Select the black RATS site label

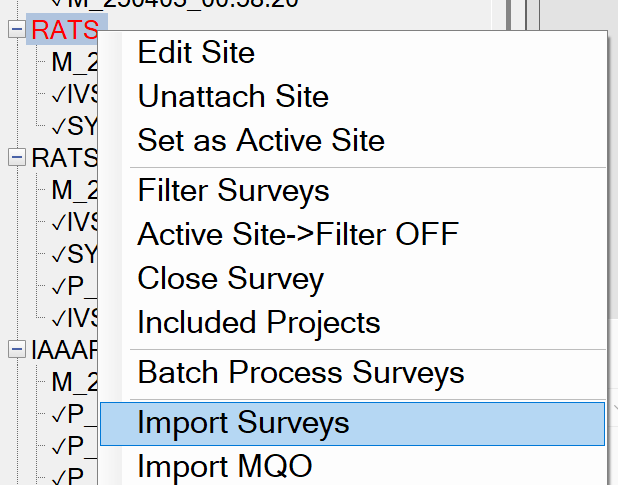click(64, 158)
